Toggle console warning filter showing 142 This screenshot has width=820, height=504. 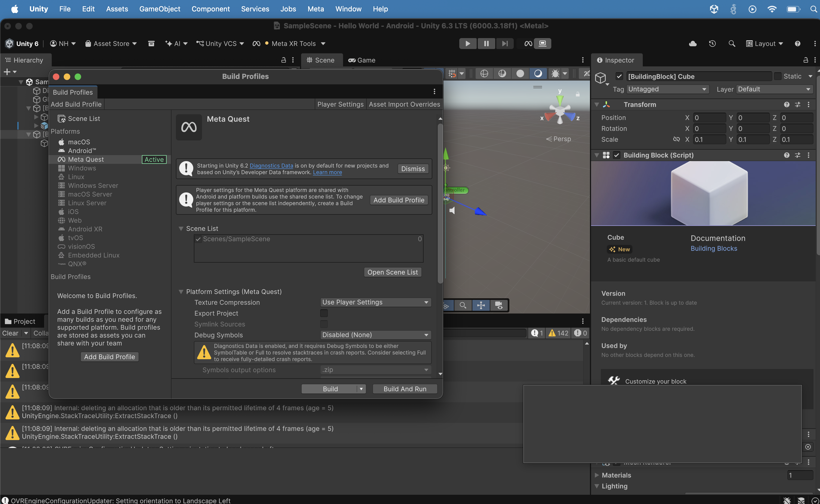coord(559,333)
